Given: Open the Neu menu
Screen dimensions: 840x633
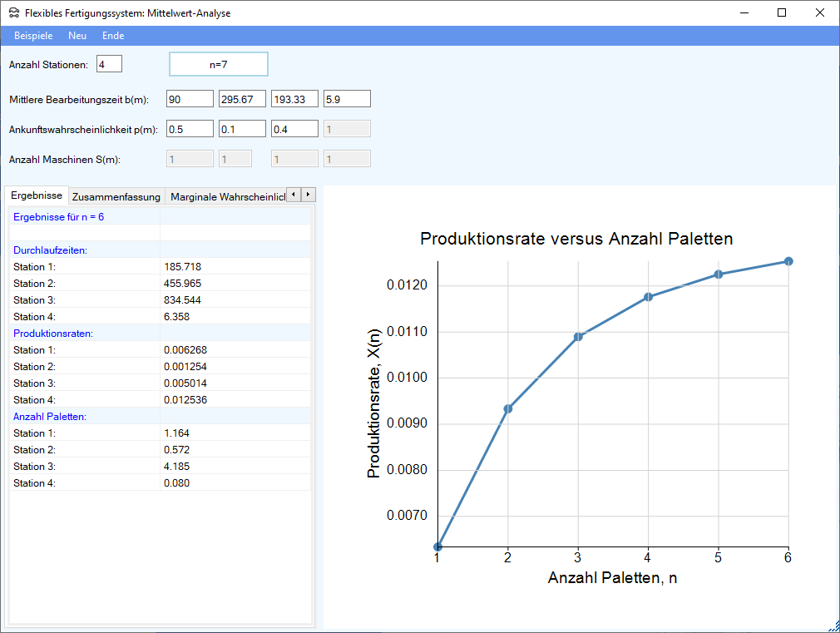Looking at the screenshot, I should (x=77, y=36).
